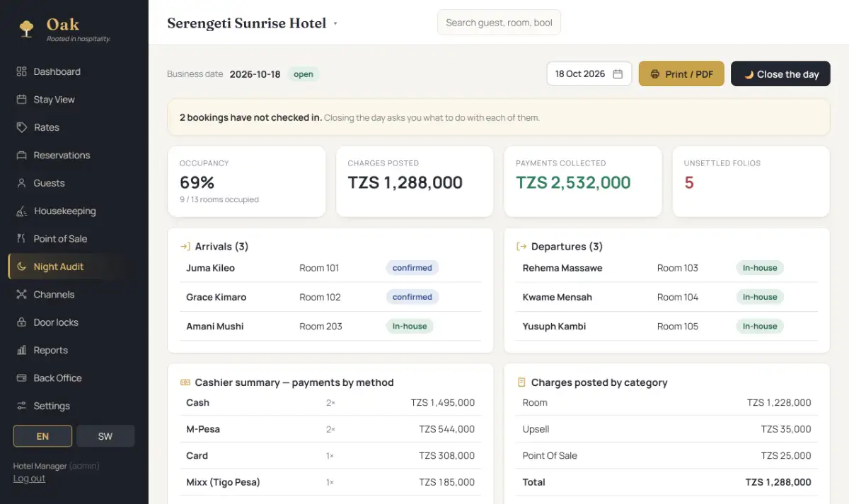The image size is (849, 504).
Task: Click the Dashboard grid icon
Action: point(21,71)
